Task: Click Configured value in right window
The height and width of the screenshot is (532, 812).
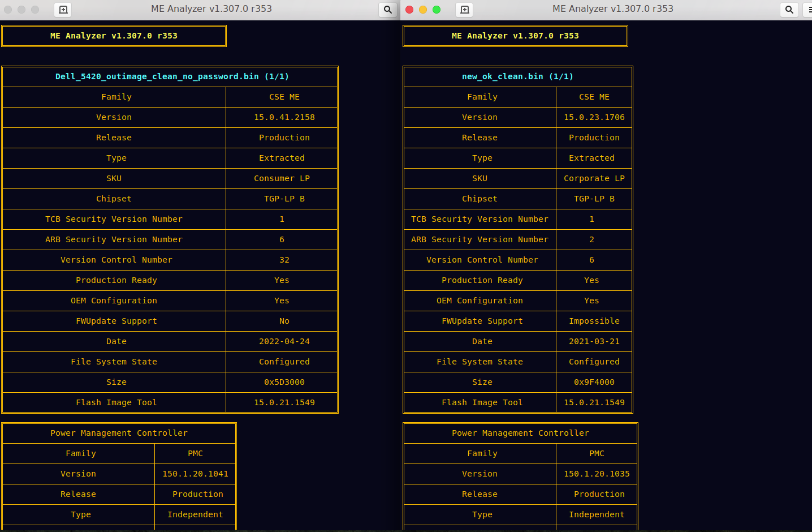Action: point(594,362)
